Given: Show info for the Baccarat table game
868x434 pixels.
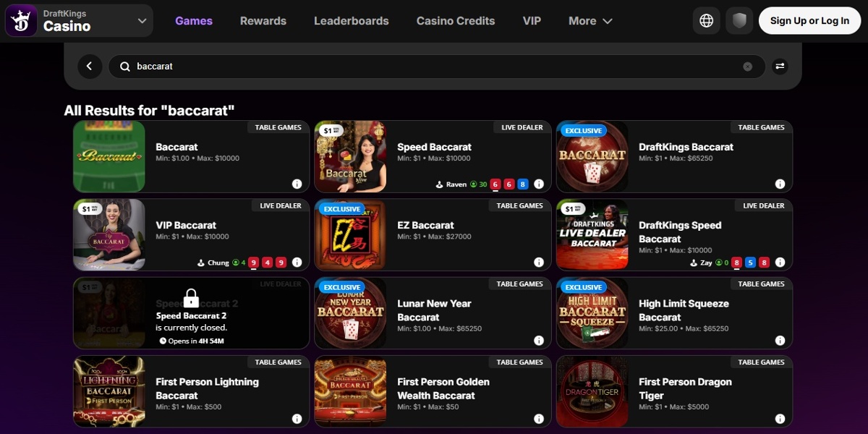Looking at the screenshot, I should click(297, 184).
